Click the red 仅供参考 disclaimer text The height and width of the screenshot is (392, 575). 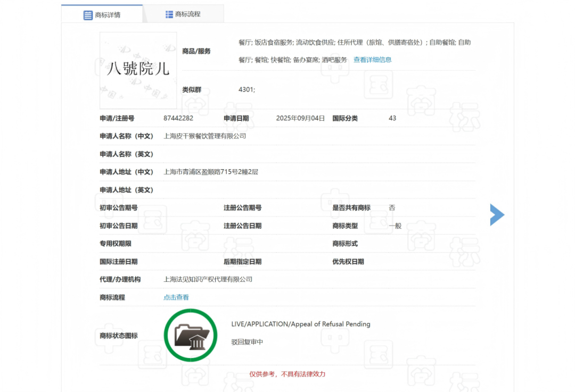pyautogui.click(x=287, y=374)
